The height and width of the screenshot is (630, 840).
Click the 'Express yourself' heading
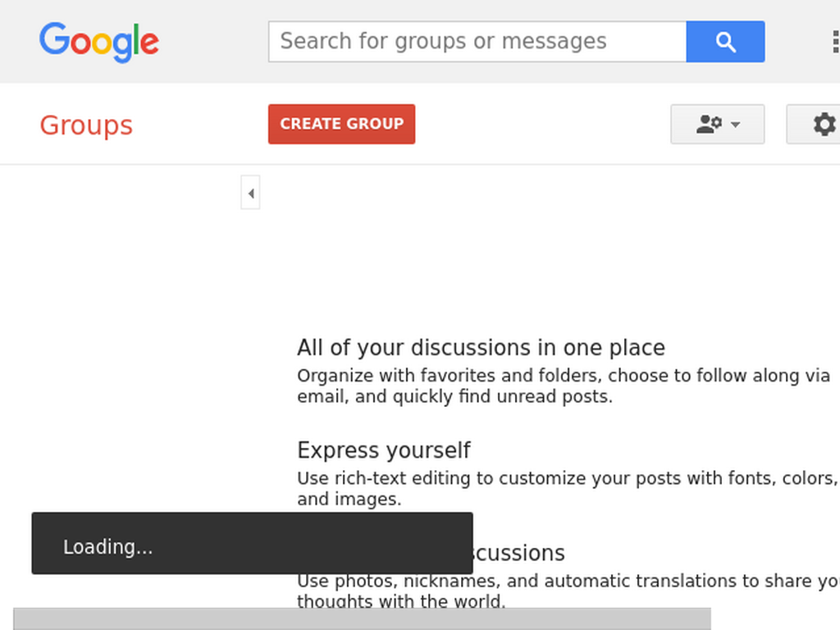(x=384, y=450)
